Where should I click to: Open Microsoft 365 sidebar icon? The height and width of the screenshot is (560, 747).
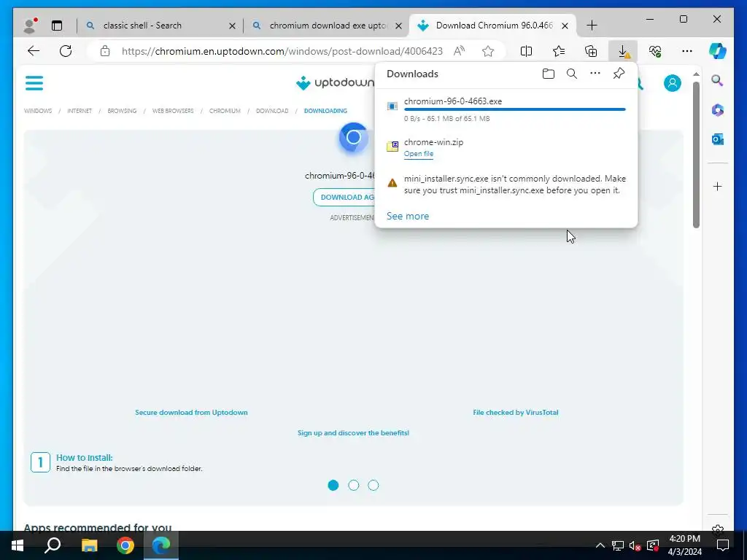point(718,110)
